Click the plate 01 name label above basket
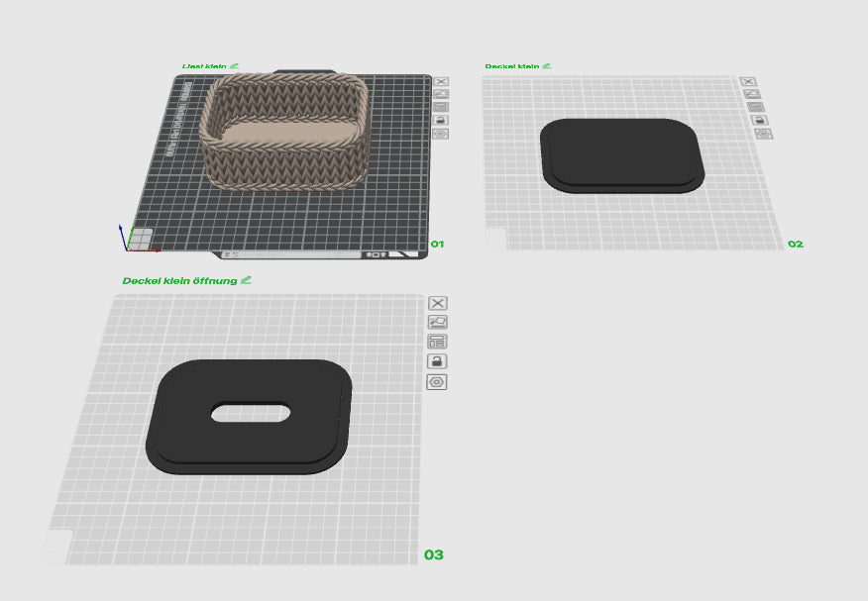The image size is (868, 601). [x=204, y=66]
